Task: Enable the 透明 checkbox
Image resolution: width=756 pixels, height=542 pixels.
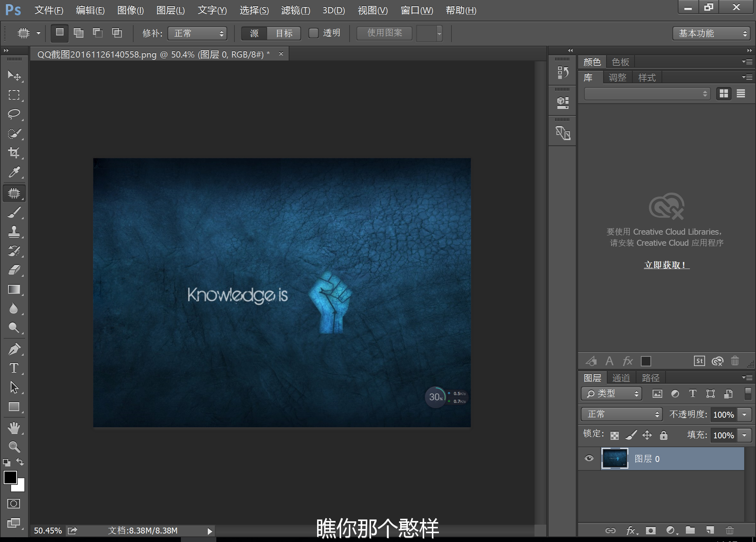Action: pos(313,33)
